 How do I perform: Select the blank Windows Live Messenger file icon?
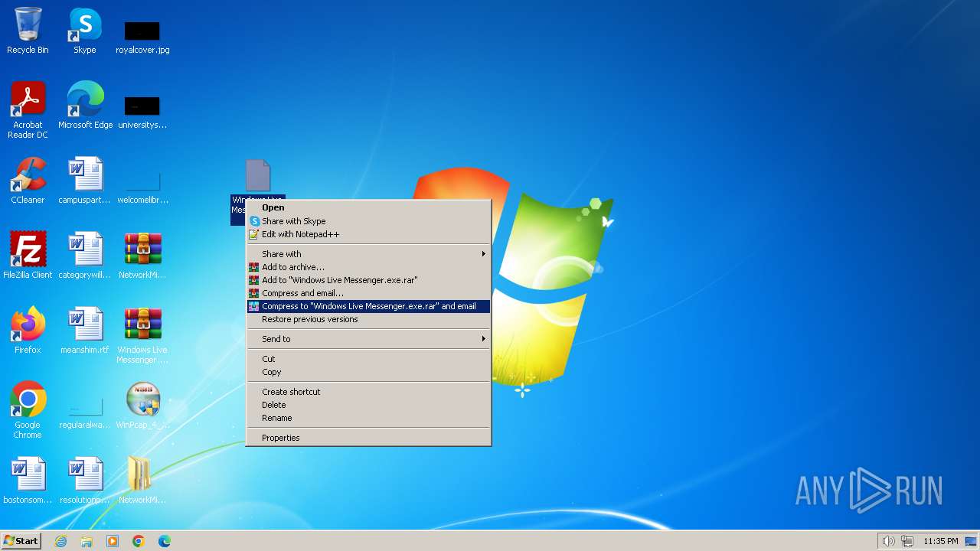[258, 176]
